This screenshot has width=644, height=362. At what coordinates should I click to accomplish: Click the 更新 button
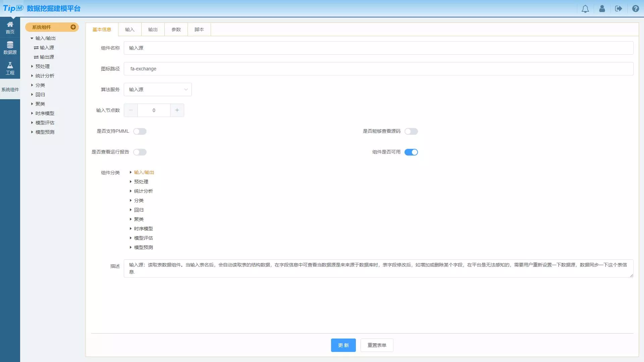[x=343, y=345]
